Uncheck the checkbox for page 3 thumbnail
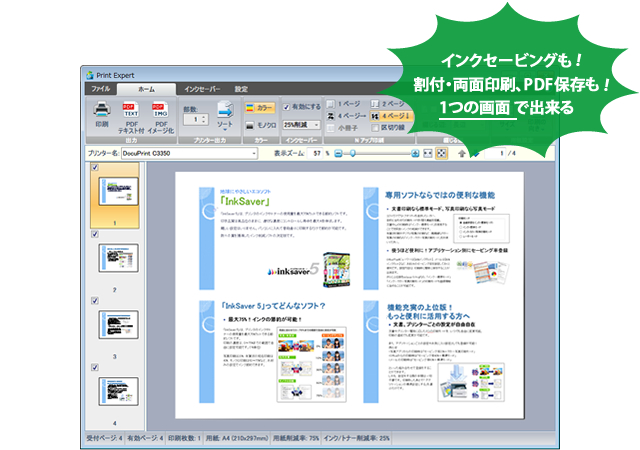640x450 pixels. point(95,301)
